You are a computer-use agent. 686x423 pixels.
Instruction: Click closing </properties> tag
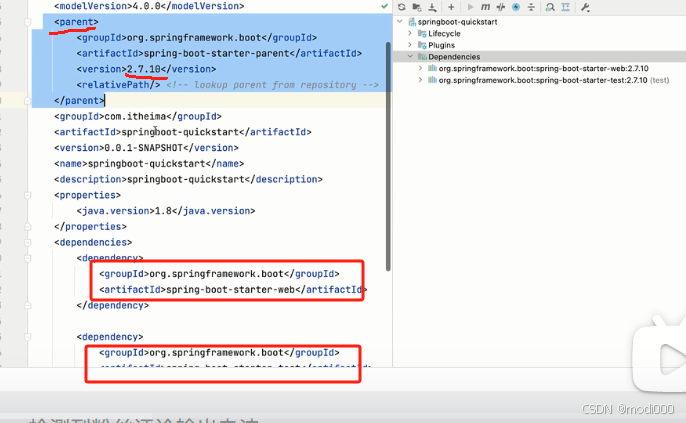click(x=91, y=227)
